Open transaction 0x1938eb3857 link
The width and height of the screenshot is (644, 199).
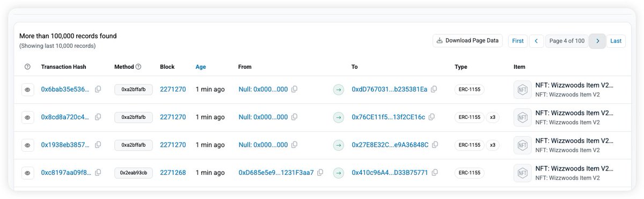(65, 145)
